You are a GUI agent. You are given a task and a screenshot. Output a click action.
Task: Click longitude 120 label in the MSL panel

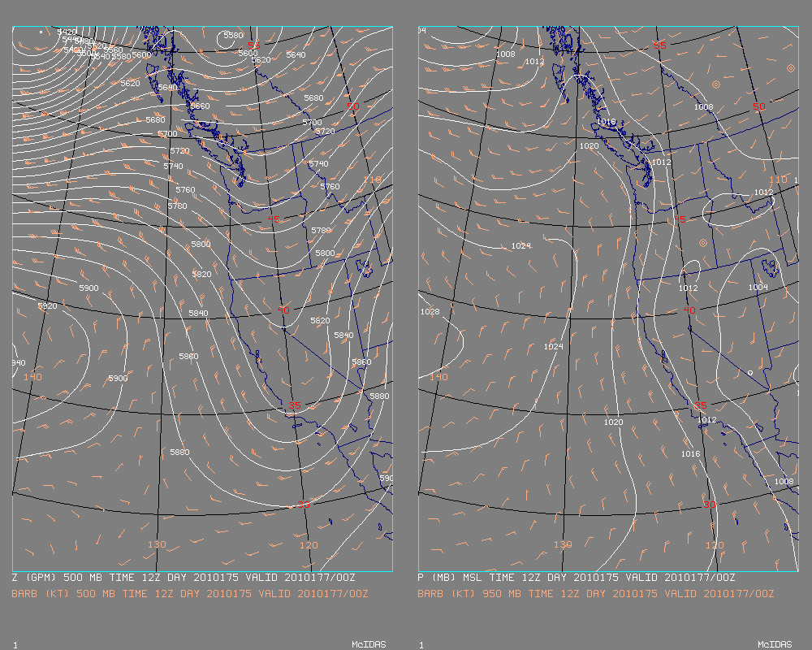pos(715,544)
